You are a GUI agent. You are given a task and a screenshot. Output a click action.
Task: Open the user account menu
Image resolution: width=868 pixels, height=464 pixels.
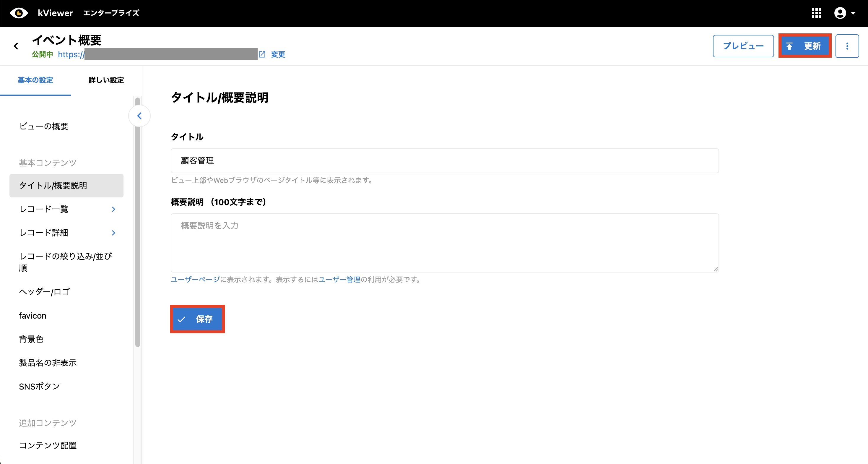point(840,13)
